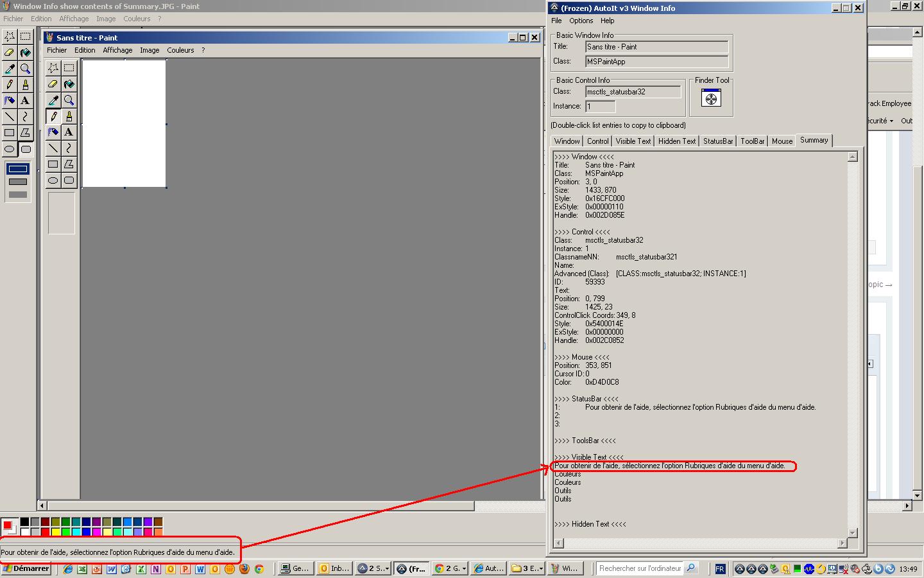Open Fichier menu of outer Paint window

(x=13, y=19)
